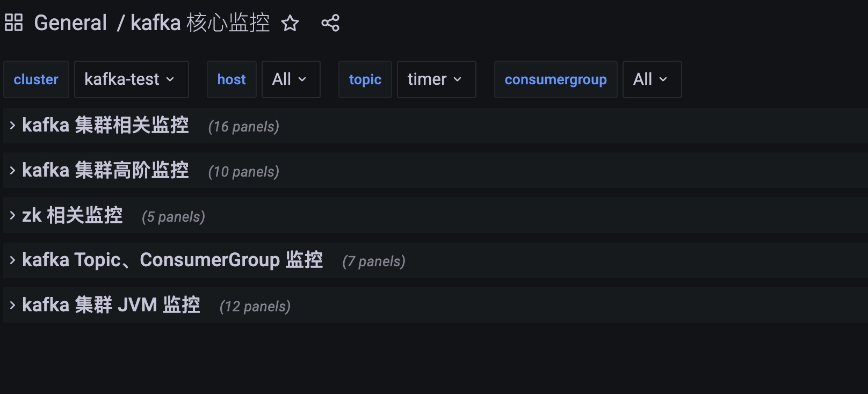Star the kafka dashboard as favorite
Screen dimensions: 868x394
coord(290,23)
